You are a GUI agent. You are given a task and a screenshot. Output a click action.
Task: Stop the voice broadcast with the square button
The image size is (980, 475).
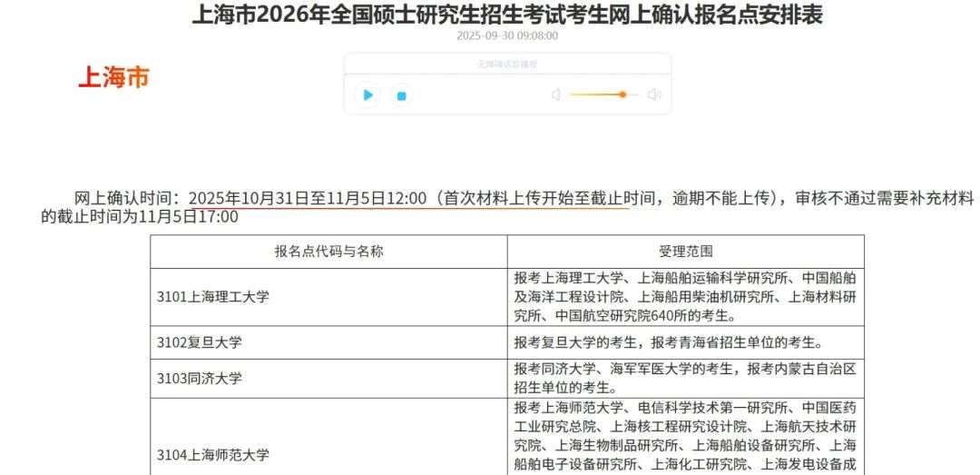pyautogui.click(x=401, y=94)
